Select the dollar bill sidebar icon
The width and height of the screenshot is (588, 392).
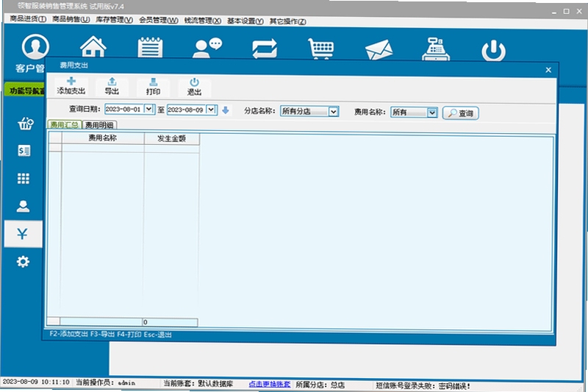click(x=24, y=151)
